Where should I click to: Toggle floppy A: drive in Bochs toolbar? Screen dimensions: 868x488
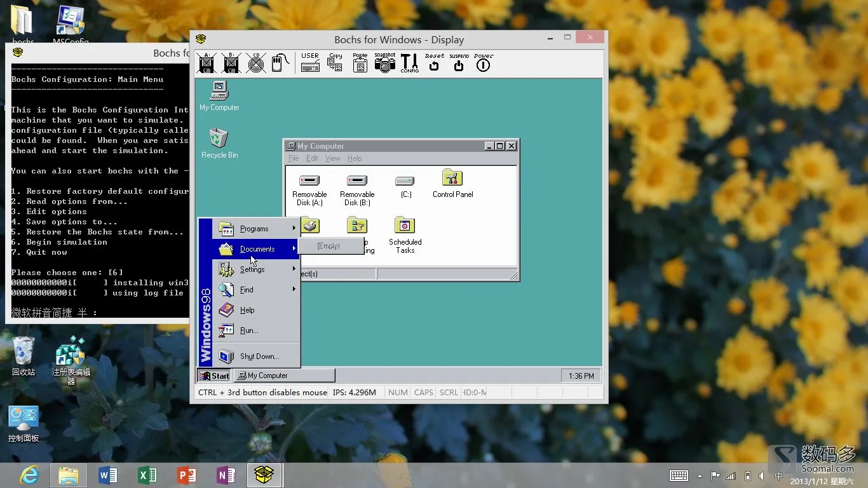point(207,62)
